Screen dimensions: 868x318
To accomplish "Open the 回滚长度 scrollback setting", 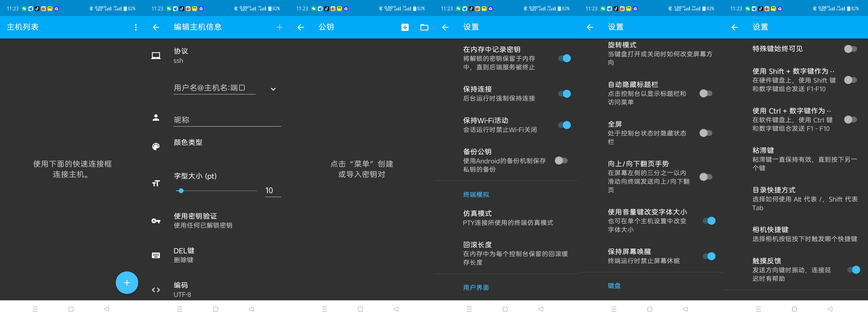I will [505, 253].
